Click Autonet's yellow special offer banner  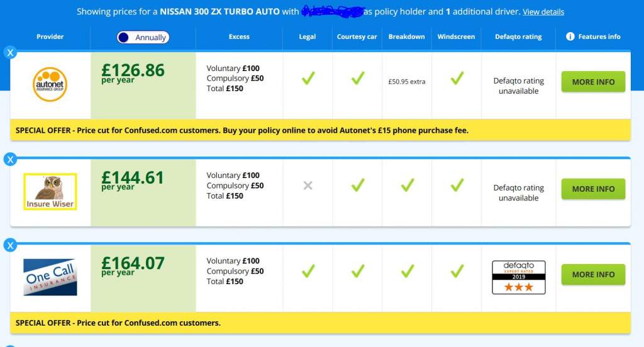click(x=320, y=130)
